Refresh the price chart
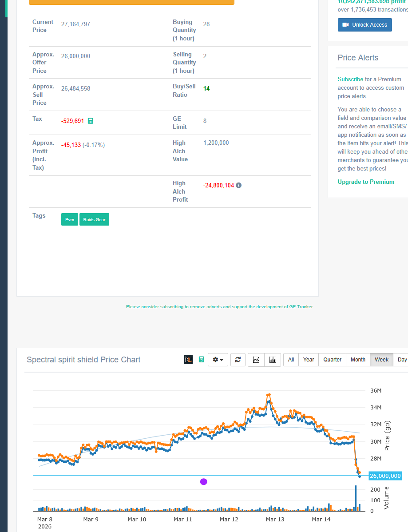 click(238, 360)
